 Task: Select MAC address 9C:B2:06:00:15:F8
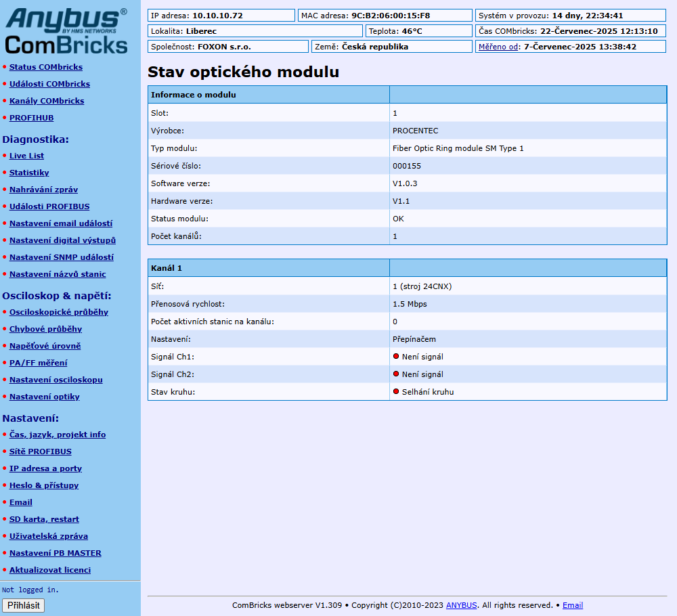391,16
